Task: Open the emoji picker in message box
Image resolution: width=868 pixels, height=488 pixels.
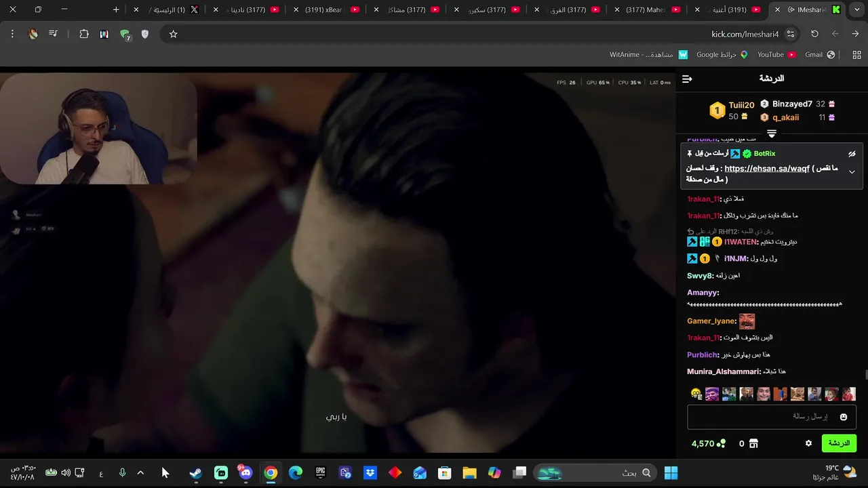Action: 844,417
